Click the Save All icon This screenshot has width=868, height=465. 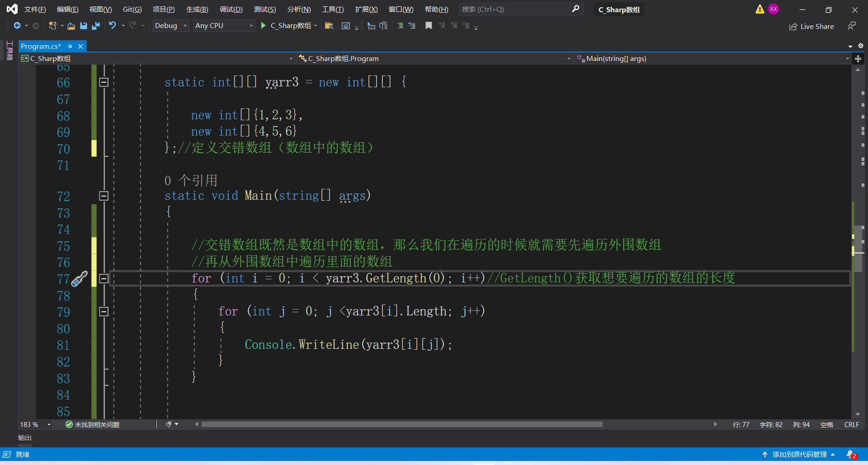coord(95,26)
